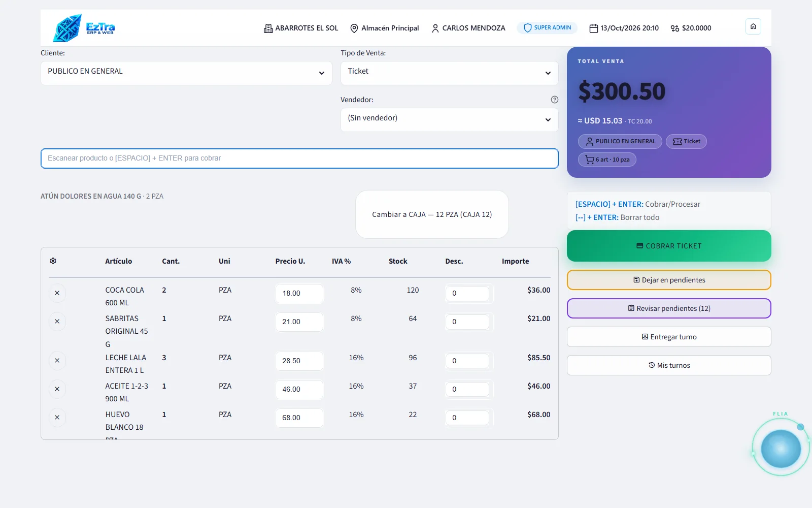Click the date and time indicator
The height and width of the screenshot is (508, 812).
pos(624,28)
